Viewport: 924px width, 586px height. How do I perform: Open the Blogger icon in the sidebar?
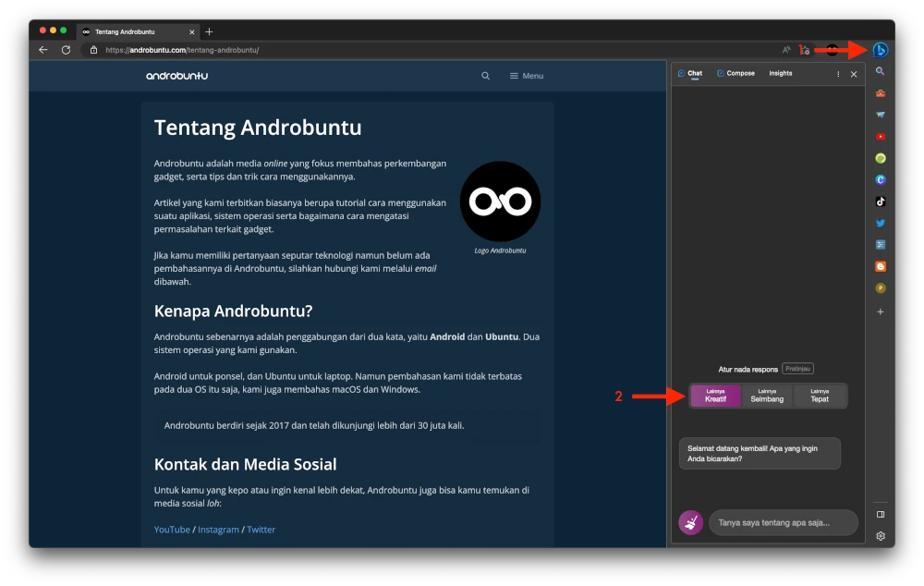click(x=879, y=266)
